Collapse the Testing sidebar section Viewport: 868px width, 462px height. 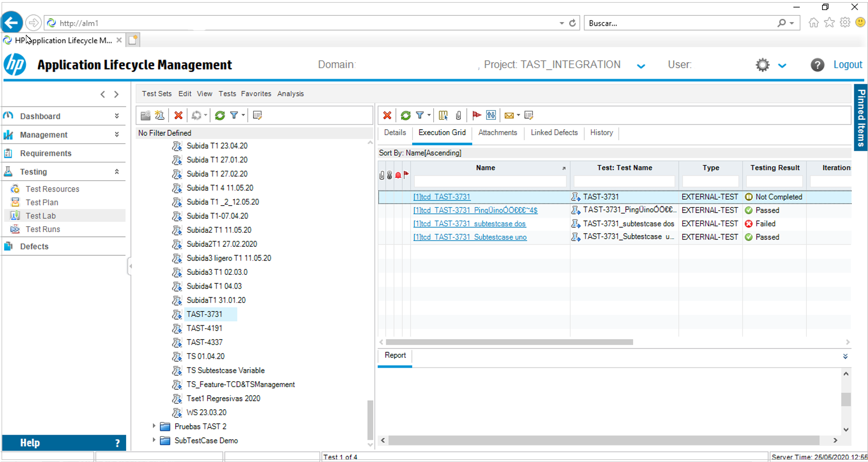tap(117, 172)
